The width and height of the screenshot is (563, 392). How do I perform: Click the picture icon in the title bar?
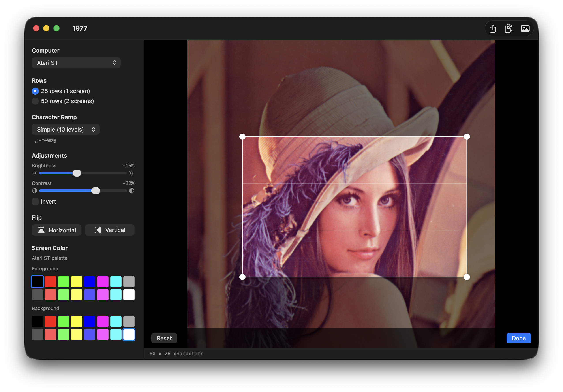tap(525, 28)
